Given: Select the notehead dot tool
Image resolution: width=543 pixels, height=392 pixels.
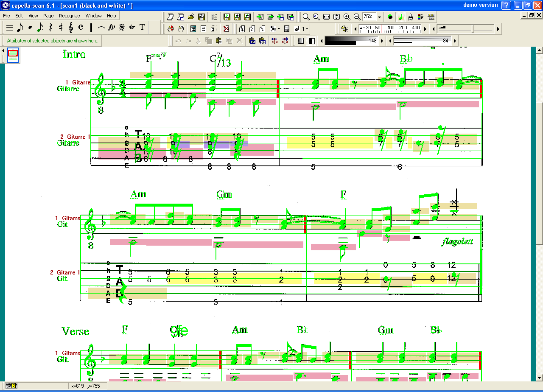Looking at the screenshot, I should (30, 28).
